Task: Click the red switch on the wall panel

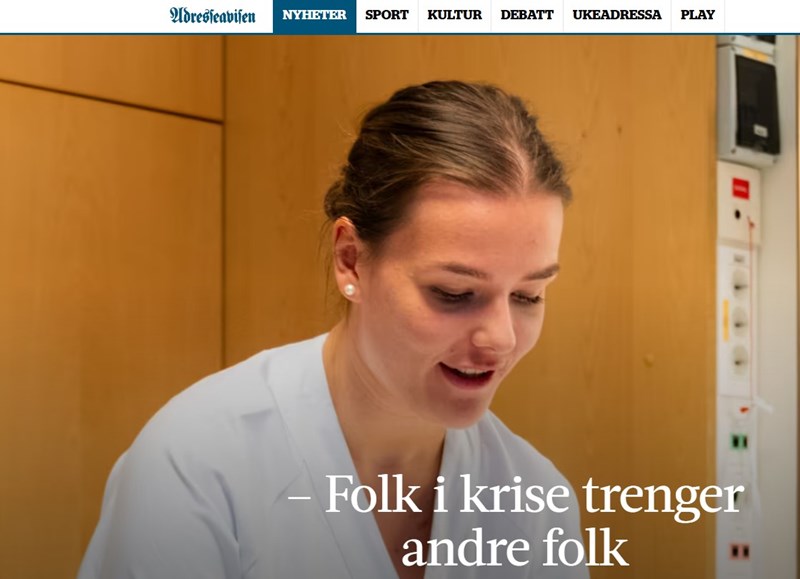Action: click(x=740, y=189)
